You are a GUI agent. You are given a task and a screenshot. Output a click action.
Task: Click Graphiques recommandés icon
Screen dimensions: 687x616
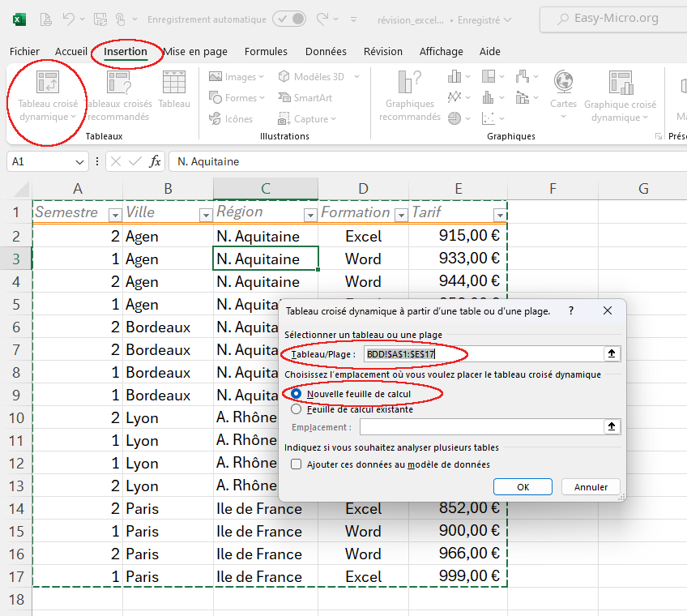pos(409,82)
